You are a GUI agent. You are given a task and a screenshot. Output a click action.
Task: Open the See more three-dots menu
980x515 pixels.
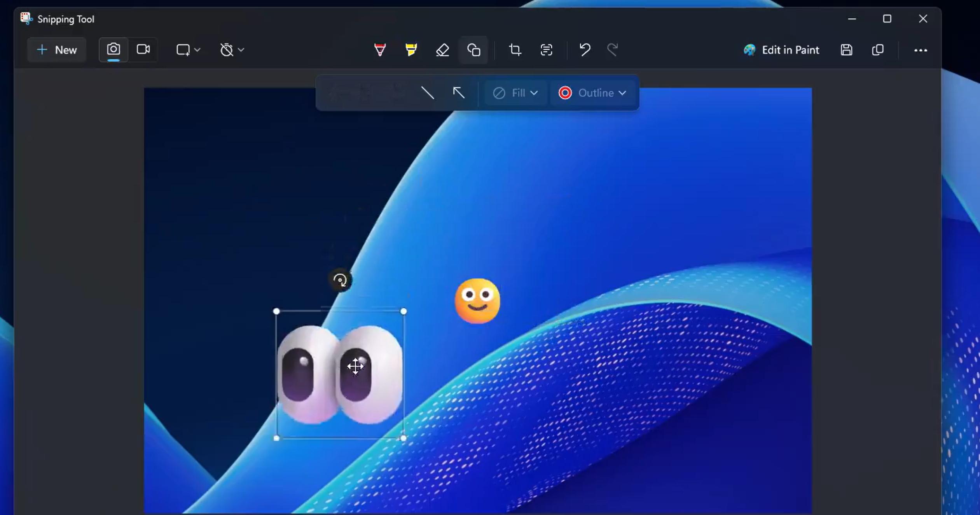[x=920, y=50]
